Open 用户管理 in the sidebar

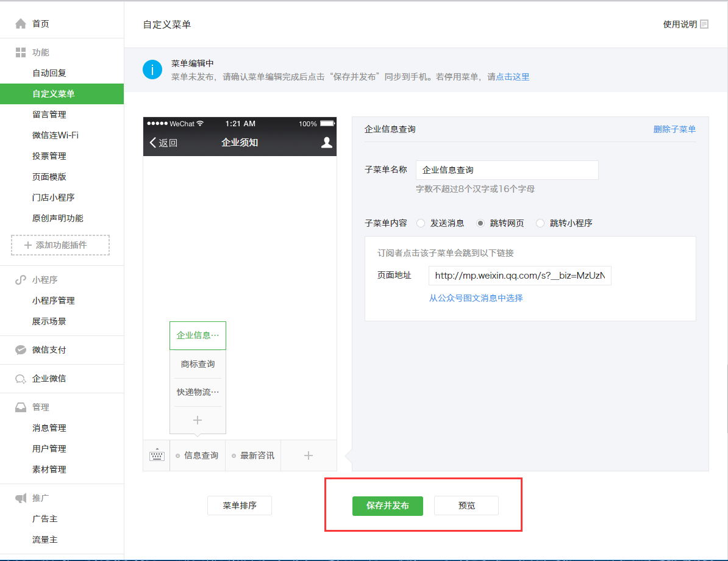point(49,449)
